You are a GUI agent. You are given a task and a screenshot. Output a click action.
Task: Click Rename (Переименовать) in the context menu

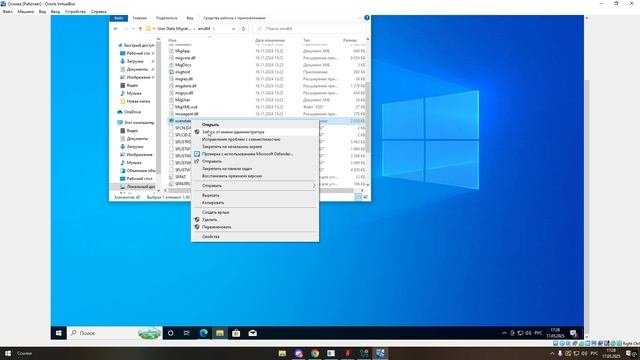(217, 227)
